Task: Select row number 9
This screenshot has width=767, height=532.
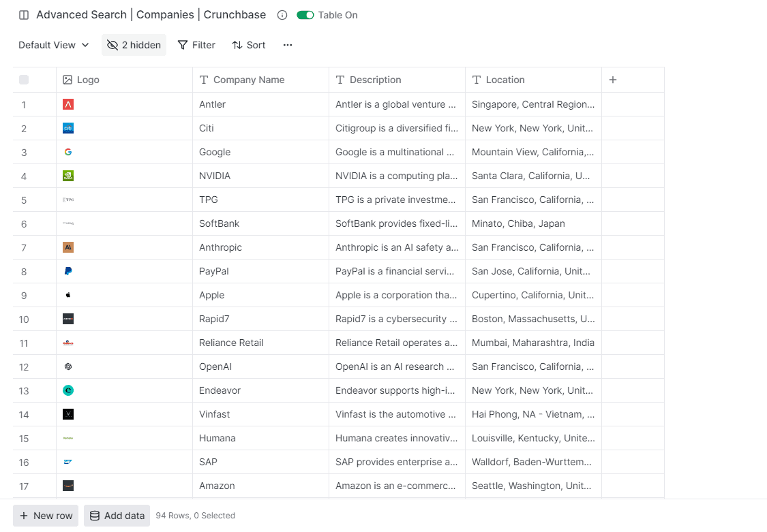Action: pyautogui.click(x=23, y=296)
